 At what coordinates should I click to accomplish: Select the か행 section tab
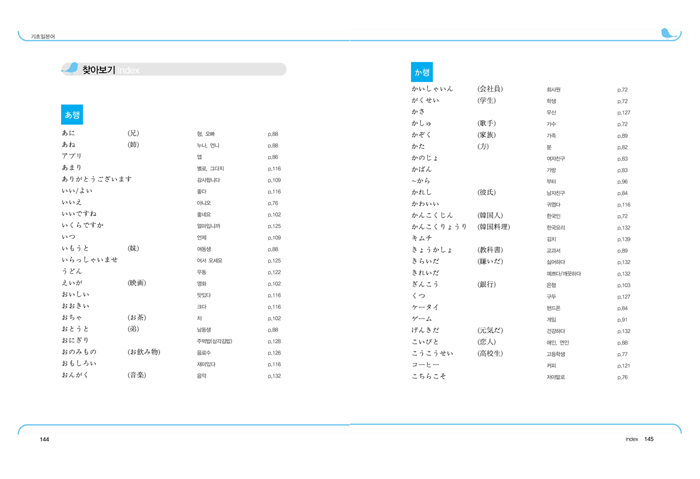coord(422,72)
